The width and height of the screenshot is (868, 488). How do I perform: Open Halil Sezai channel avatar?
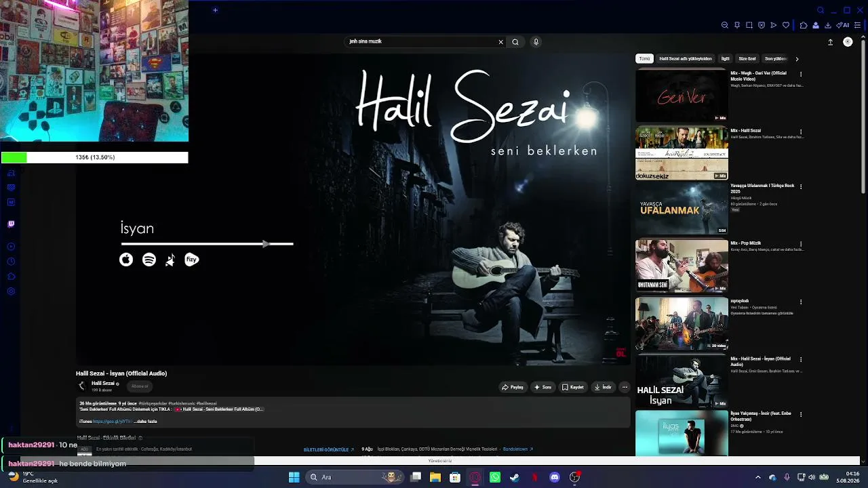pyautogui.click(x=82, y=386)
